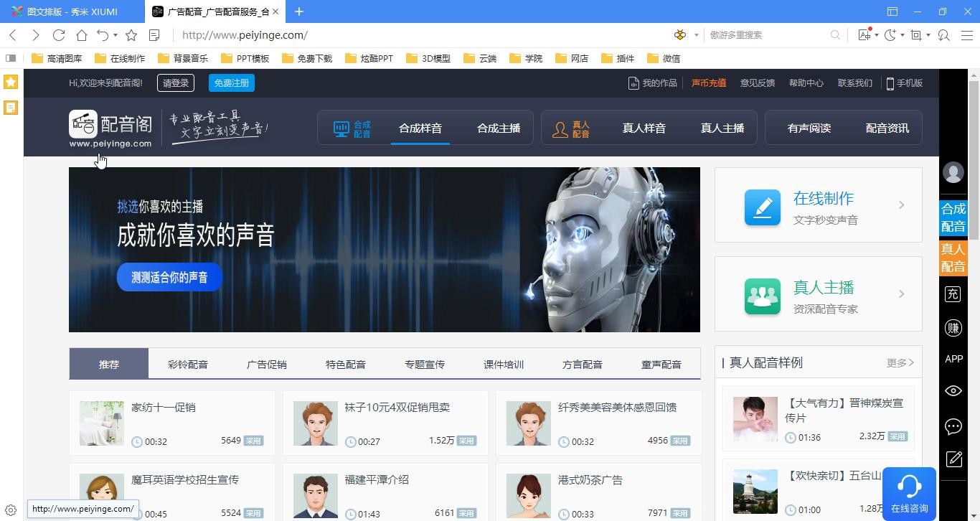
Task: Click the reload page icon
Action: point(59,35)
